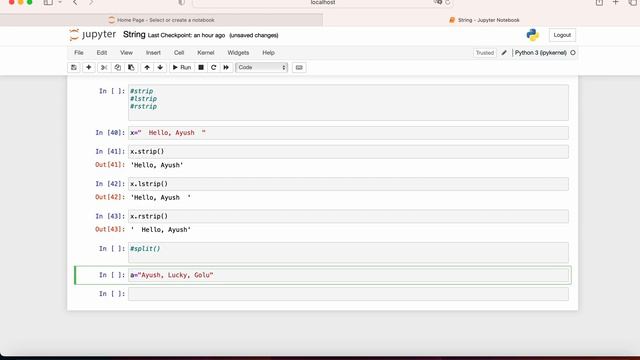This screenshot has width=640, height=360.
Task: Copy selected cells with the copy icon
Action: [118, 67]
